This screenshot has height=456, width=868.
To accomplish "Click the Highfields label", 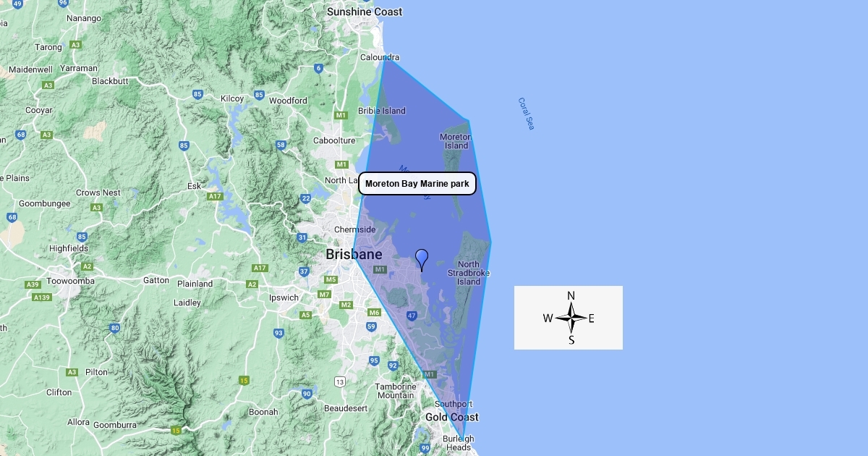I will point(69,248).
